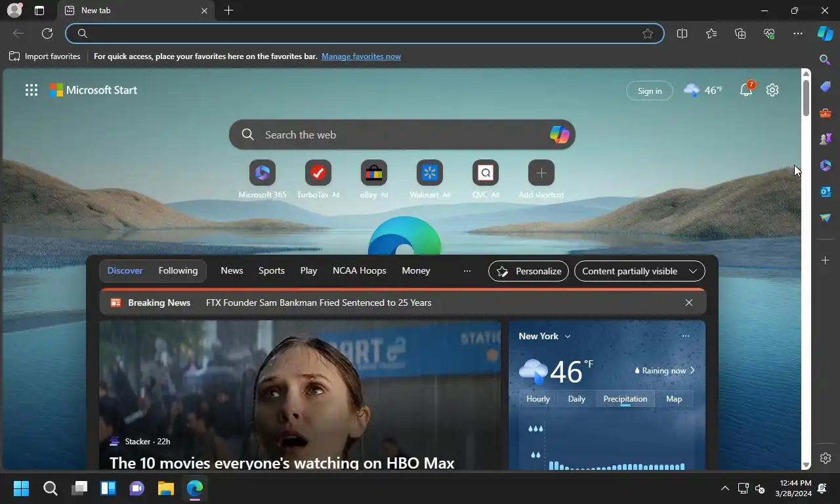The image size is (840, 504).
Task: Open sidebar Drop paper-plane icon
Action: click(x=826, y=218)
